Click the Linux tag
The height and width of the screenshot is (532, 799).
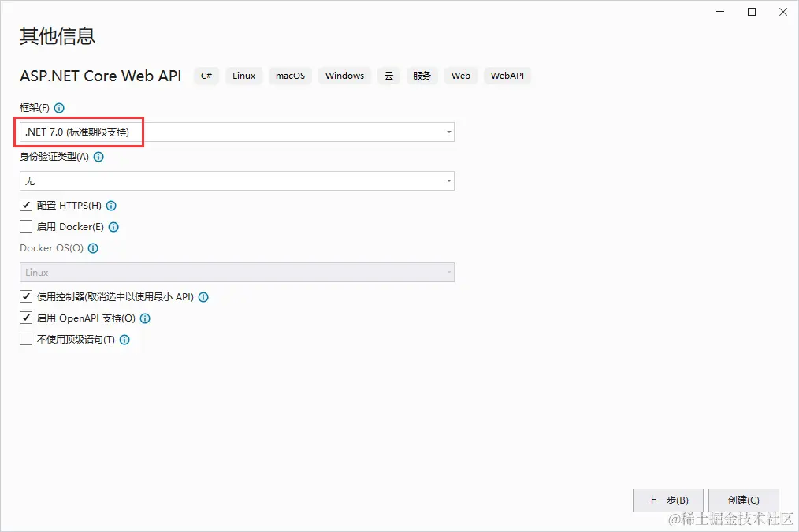point(244,76)
